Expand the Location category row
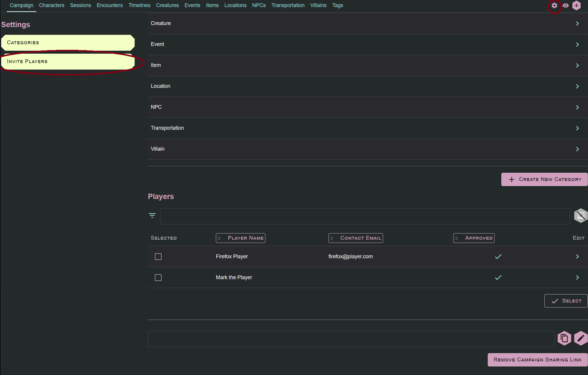 point(368,86)
